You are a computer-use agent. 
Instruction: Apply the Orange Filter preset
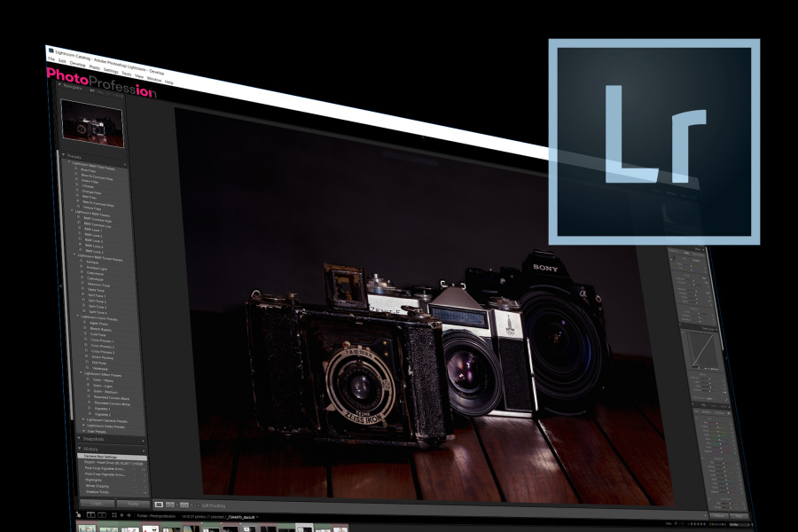point(91,192)
